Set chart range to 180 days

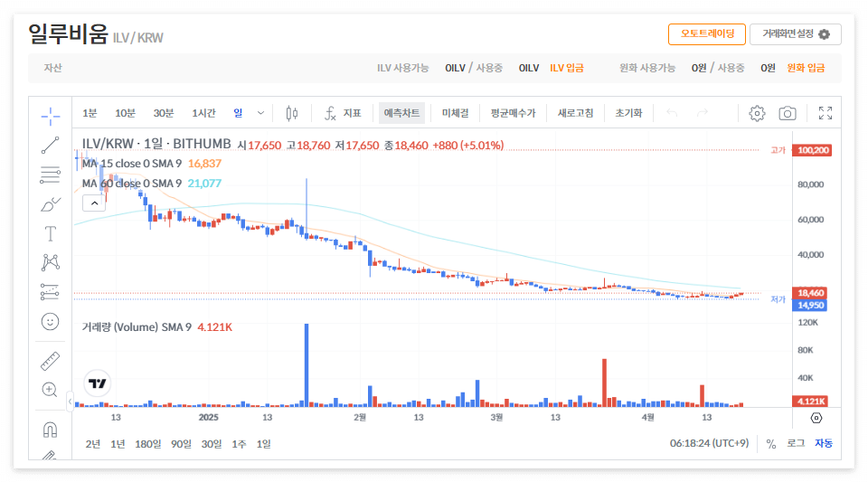coord(147,444)
